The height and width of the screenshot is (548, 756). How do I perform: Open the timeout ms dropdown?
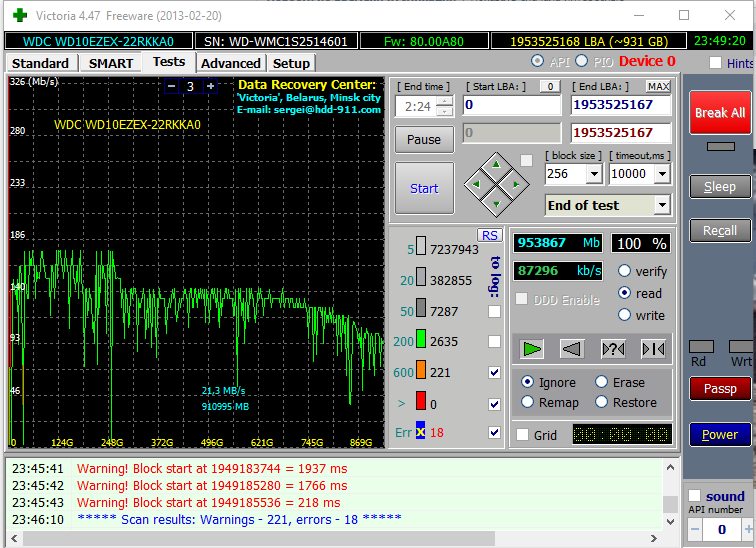[661, 174]
